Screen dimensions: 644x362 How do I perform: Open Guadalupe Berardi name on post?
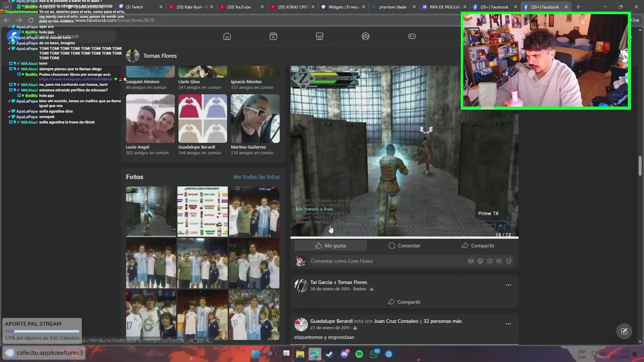point(331,321)
